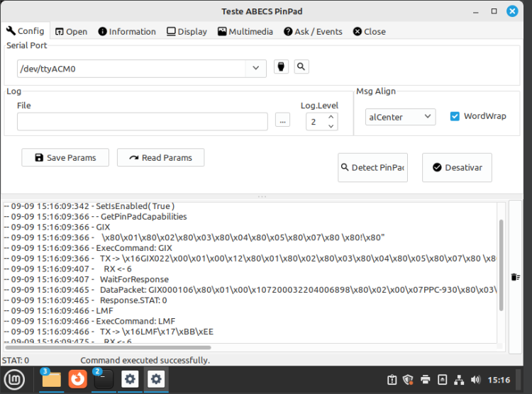The width and height of the screenshot is (532, 394).
Task: Toggle the WordWrap checkbox
Action: [455, 116]
